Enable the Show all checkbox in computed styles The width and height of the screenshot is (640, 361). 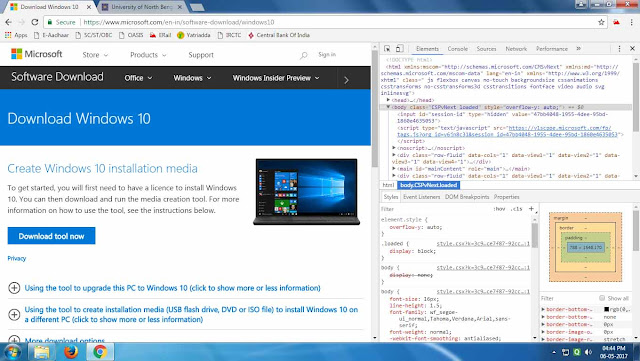click(x=602, y=298)
